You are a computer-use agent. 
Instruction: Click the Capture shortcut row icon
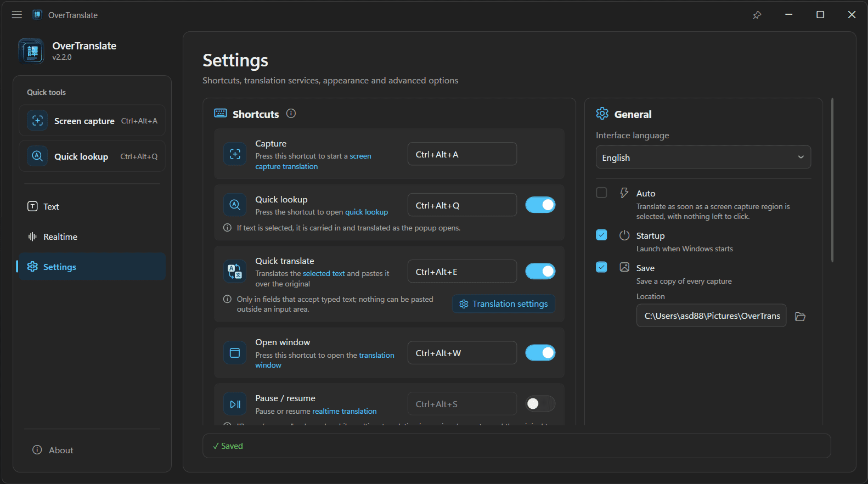[x=235, y=154]
